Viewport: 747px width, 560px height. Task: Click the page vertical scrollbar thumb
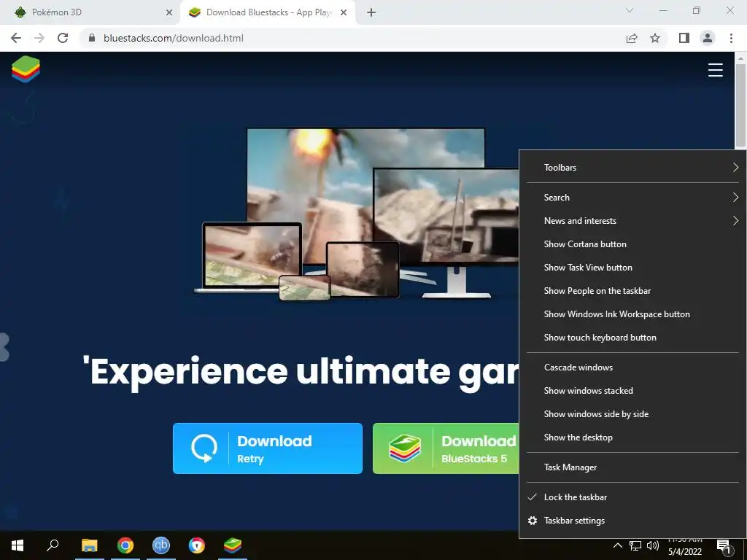click(740, 106)
